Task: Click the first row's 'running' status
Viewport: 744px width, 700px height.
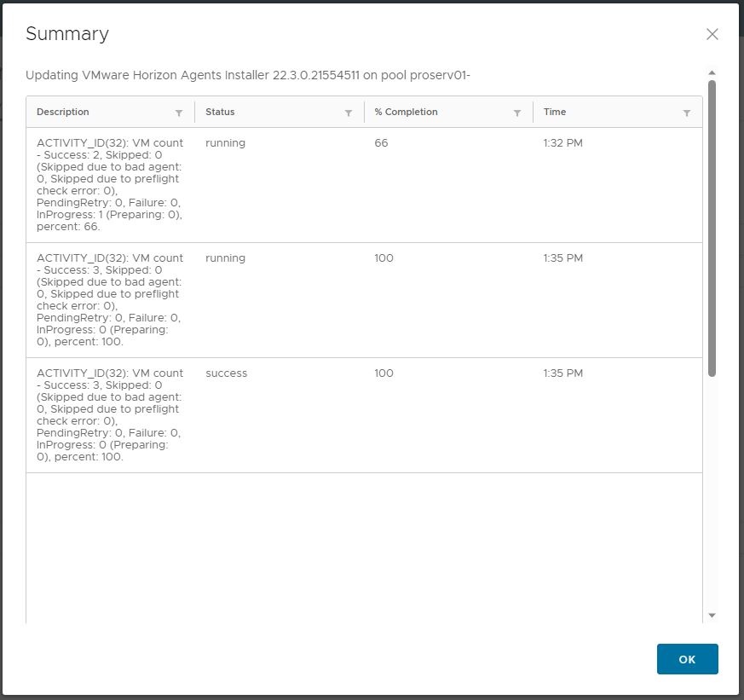Action: tap(225, 143)
